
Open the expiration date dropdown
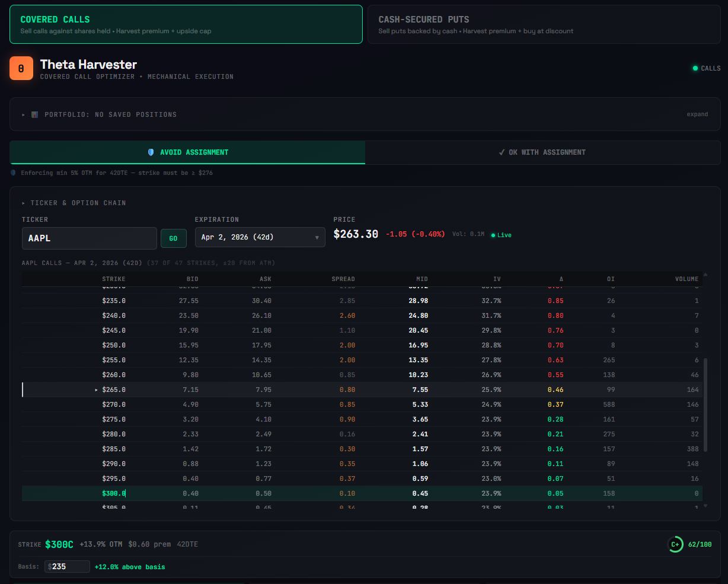click(x=260, y=237)
